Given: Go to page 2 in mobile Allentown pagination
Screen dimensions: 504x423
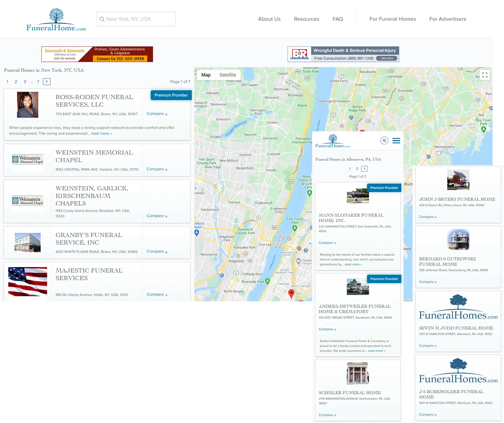Looking at the screenshot, I should (x=357, y=169).
